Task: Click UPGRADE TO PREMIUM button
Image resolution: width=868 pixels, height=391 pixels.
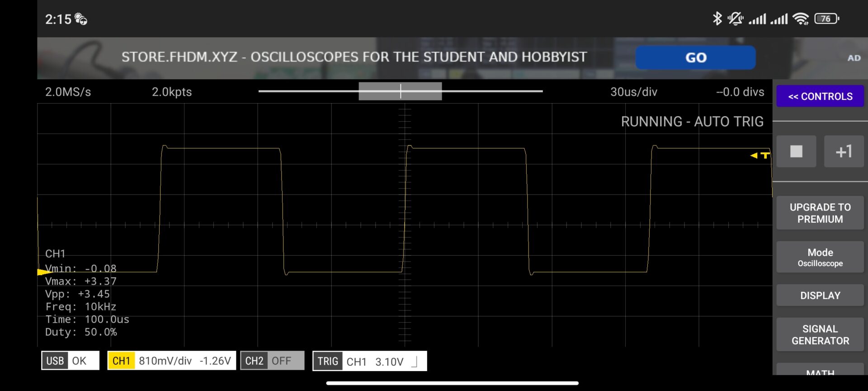Action: pos(820,213)
